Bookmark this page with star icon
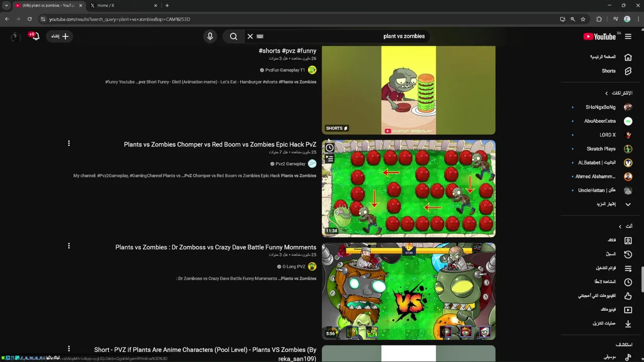 click(583, 19)
